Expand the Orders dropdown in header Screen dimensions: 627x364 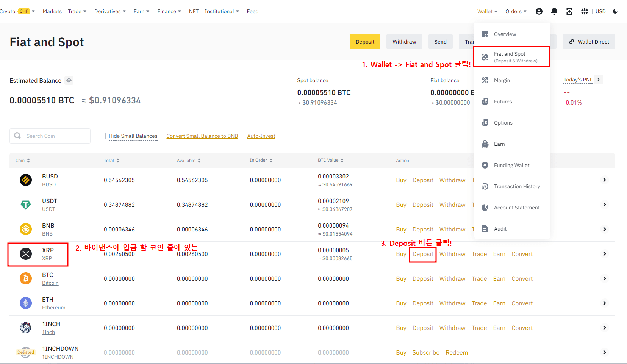pos(516,11)
